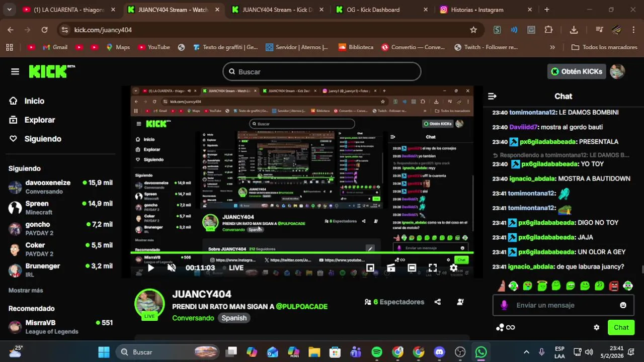Create a clip from the stream

[391, 268]
